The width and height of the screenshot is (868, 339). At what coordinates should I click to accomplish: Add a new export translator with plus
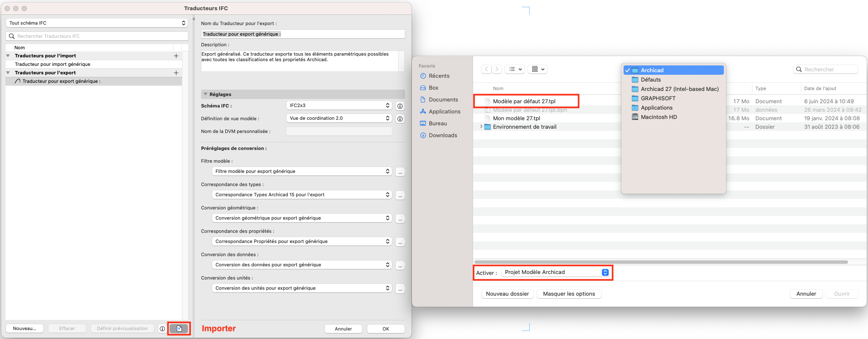(176, 73)
